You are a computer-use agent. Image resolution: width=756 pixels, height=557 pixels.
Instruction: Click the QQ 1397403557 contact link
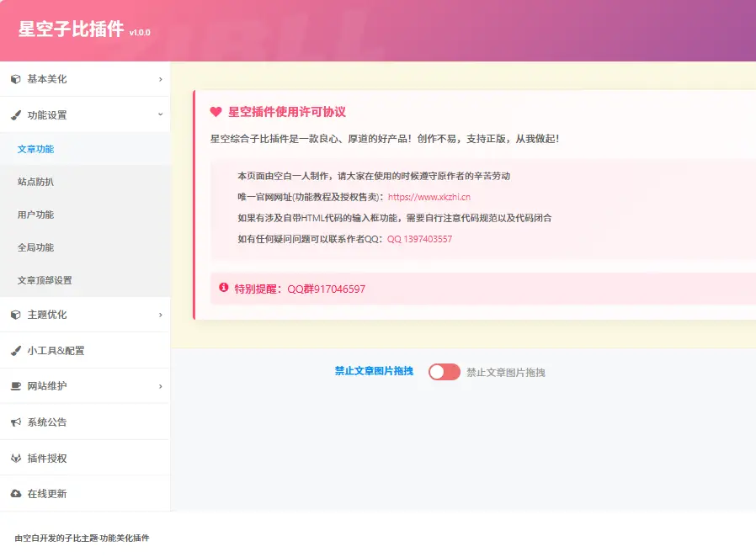[x=419, y=239]
